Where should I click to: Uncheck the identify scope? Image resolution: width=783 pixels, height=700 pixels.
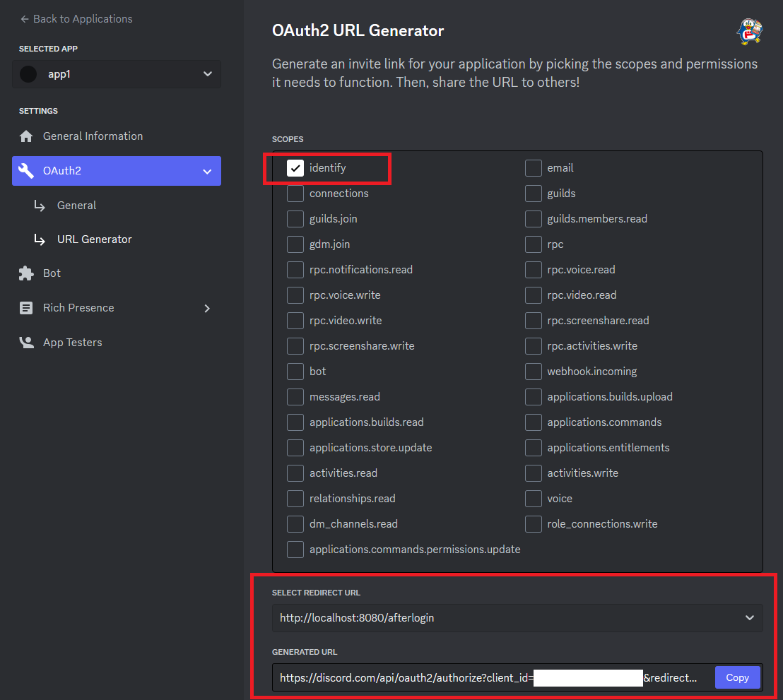pos(295,167)
